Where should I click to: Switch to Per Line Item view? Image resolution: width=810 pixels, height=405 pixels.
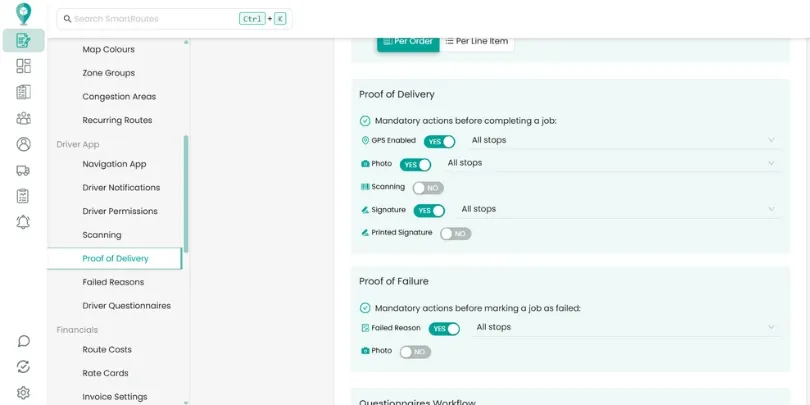point(477,41)
